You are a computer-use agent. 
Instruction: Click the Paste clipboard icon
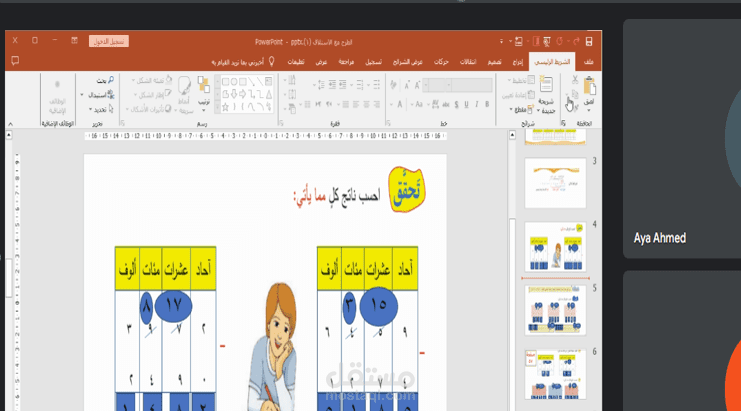pyautogui.click(x=589, y=86)
